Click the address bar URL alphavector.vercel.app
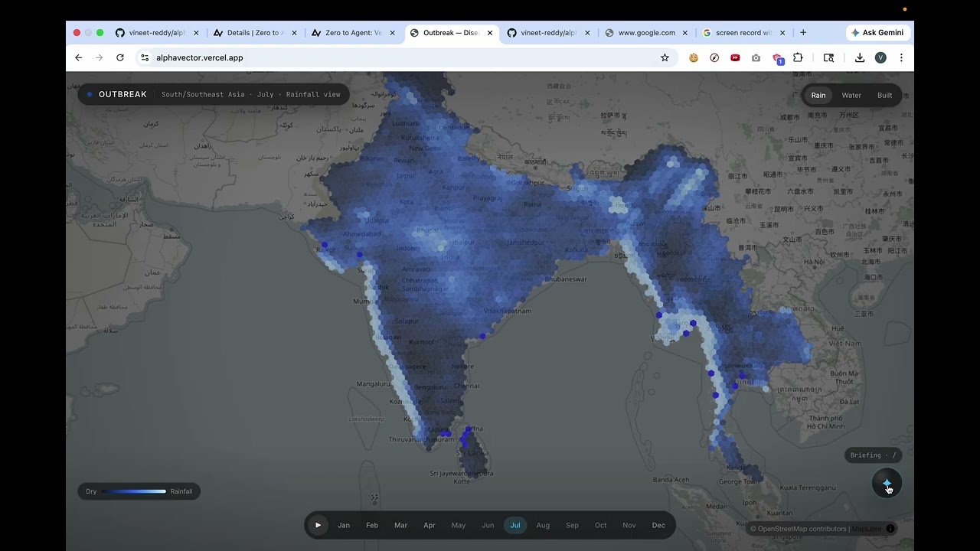Screen dimensions: 980x551 (x=199, y=57)
